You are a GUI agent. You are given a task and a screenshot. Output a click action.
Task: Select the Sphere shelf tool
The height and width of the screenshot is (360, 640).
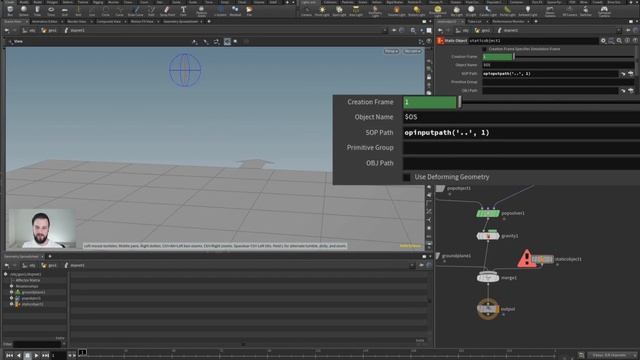pos(24,11)
